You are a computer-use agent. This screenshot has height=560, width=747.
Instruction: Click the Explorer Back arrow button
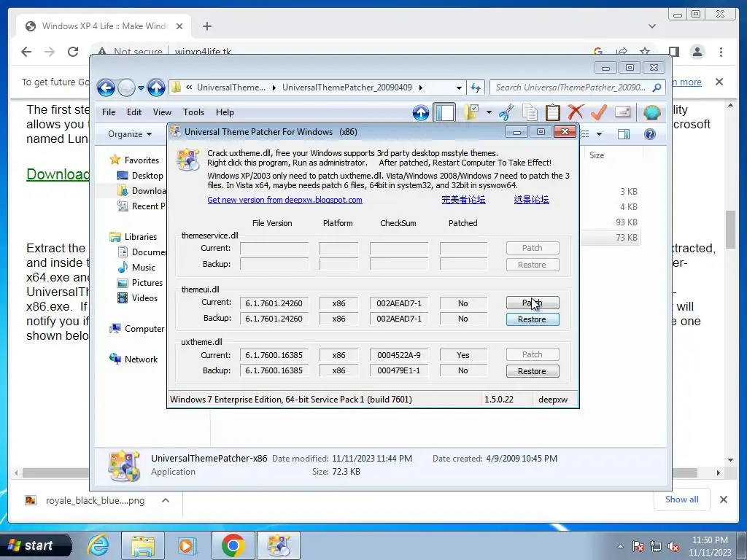click(106, 87)
